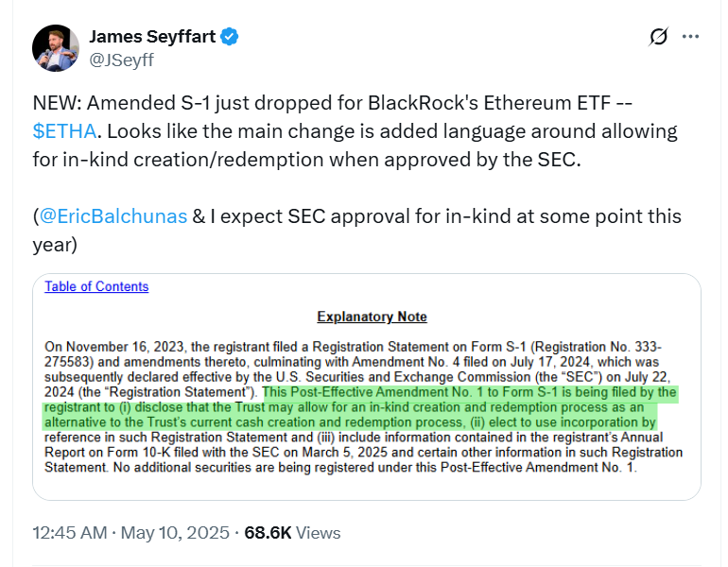Open the three-dot more options menu
This screenshot has height=567, width=728.
[x=691, y=38]
